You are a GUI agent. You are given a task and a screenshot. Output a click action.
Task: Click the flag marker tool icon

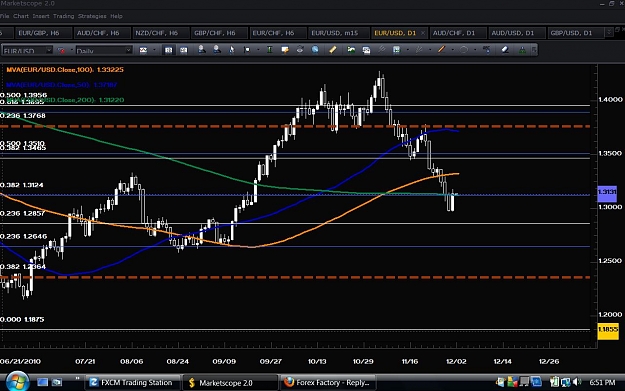(x=247, y=50)
